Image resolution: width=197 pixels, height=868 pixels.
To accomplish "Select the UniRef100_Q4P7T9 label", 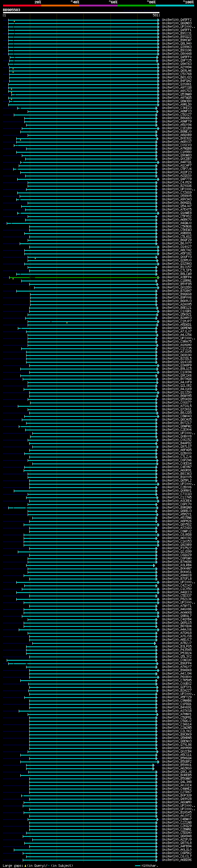I will (x=177, y=179).
